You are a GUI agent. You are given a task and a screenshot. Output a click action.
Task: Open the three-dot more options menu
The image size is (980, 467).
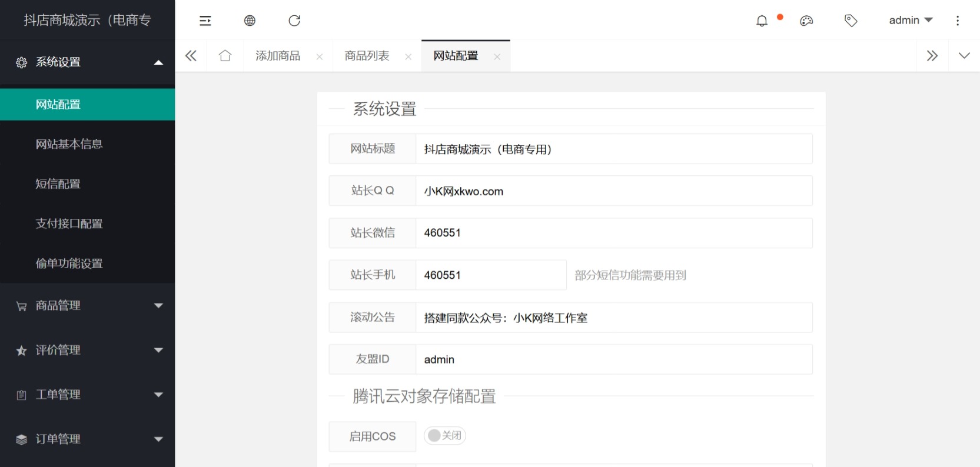tap(958, 21)
